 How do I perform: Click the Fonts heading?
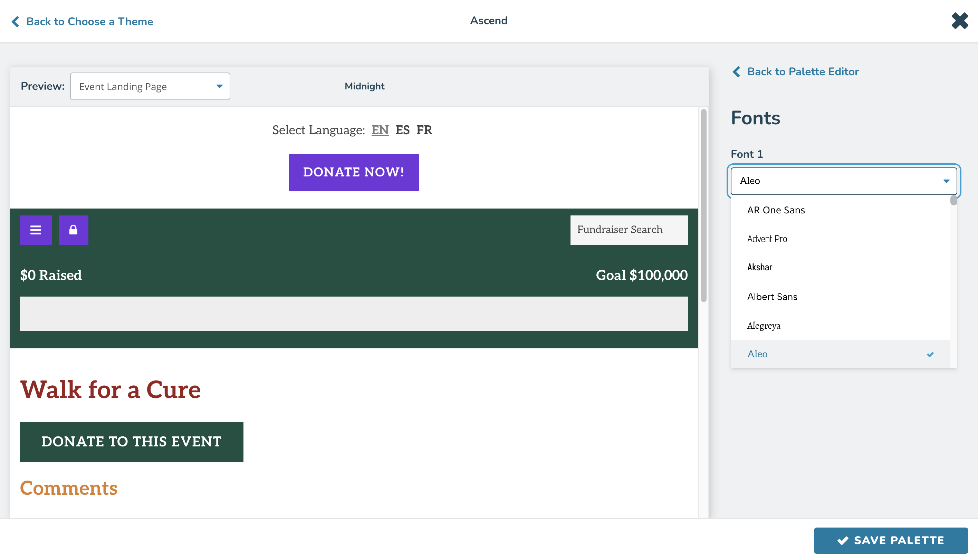755,118
